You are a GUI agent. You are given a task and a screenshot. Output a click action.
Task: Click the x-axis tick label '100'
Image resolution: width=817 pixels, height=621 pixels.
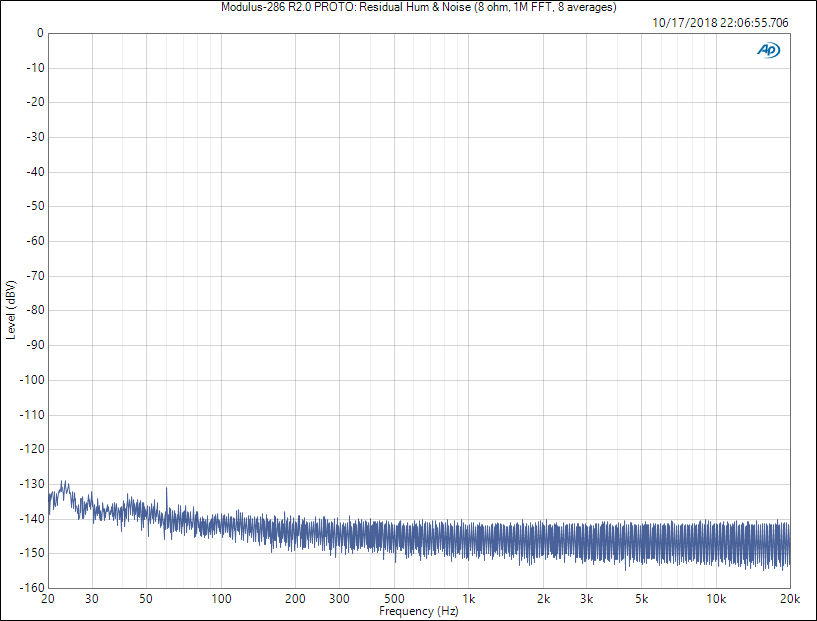(x=221, y=599)
